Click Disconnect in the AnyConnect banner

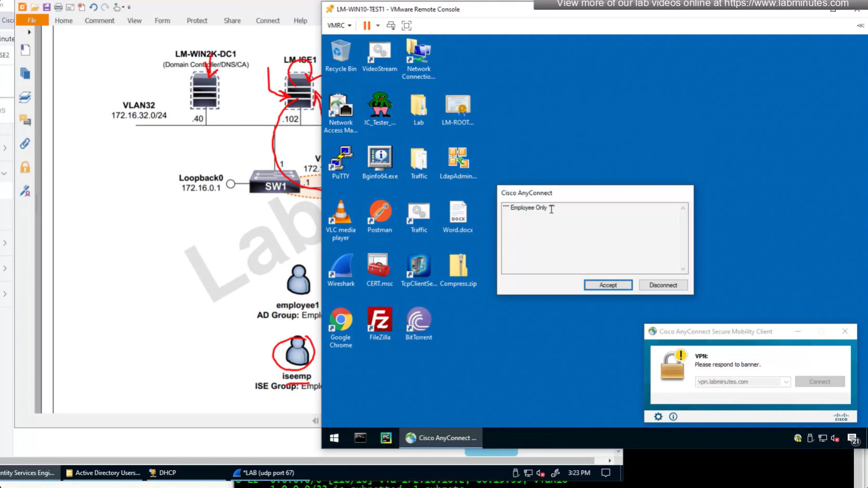pos(663,285)
